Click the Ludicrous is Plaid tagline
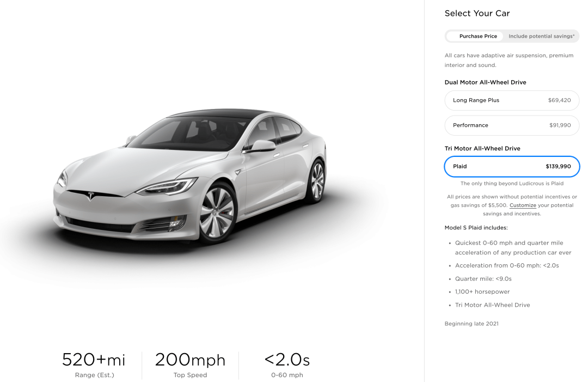This screenshot has width=588, height=382. coord(512,184)
